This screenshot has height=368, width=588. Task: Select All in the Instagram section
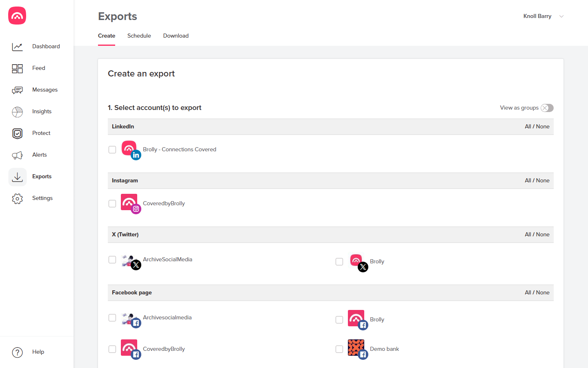click(528, 181)
